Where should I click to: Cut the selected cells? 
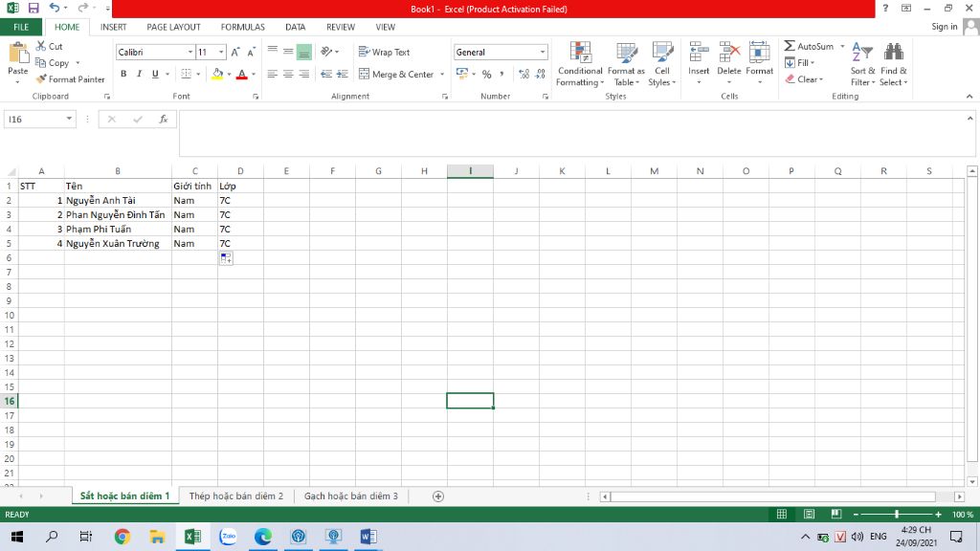click(50, 46)
